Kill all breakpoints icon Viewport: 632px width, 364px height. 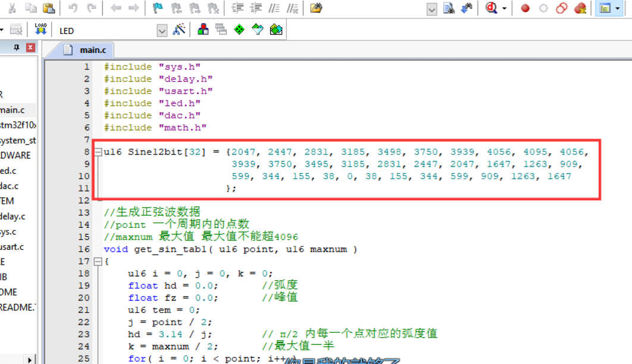580,8
